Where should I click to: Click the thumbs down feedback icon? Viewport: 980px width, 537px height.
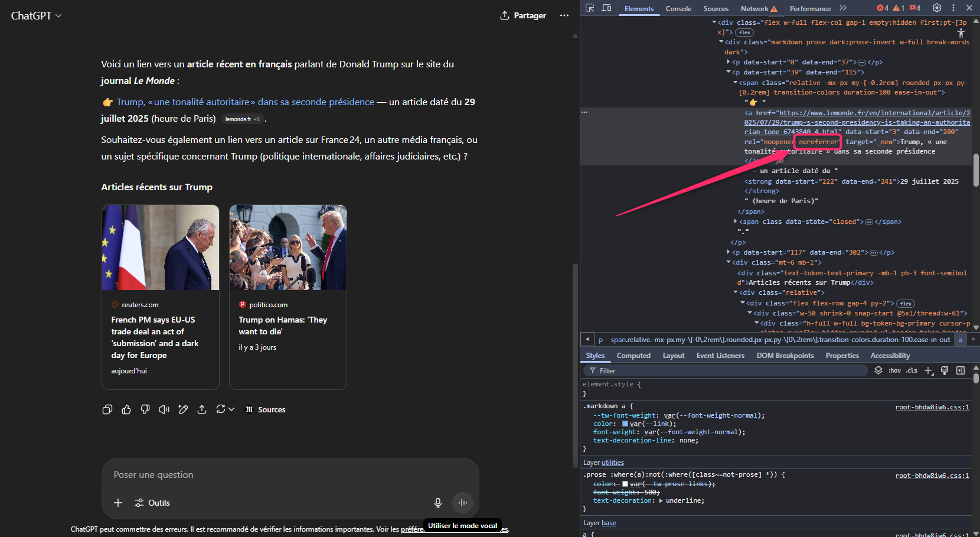point(145,409)
